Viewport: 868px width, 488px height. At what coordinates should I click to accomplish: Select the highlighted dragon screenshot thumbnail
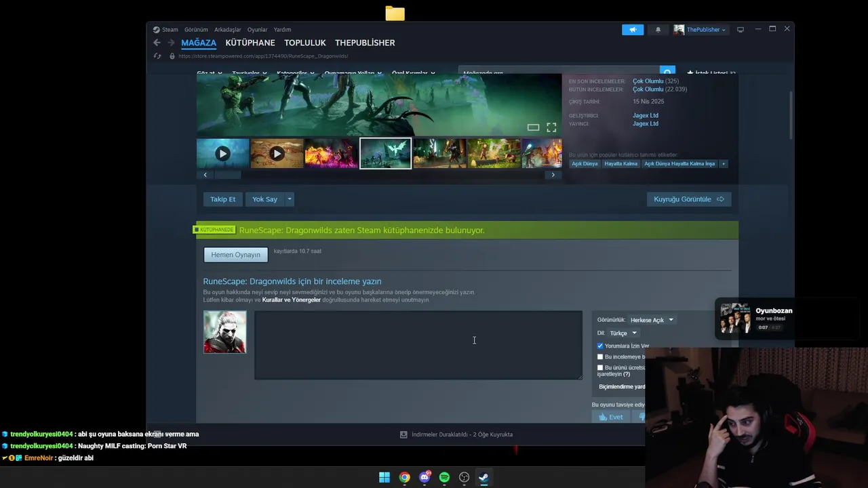[385, 154]
